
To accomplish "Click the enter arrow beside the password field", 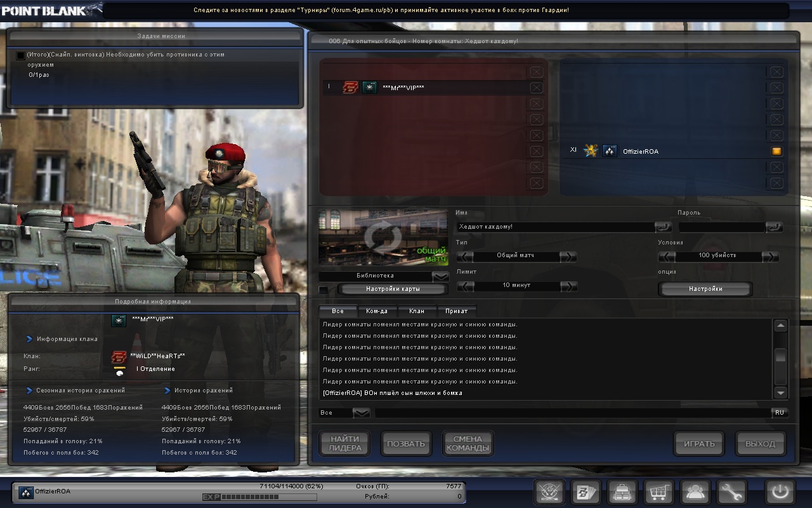I will 774,227.
